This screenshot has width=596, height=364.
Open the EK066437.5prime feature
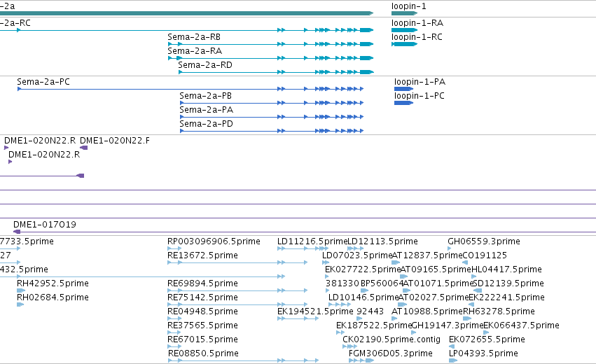click(x=486, y=332)
